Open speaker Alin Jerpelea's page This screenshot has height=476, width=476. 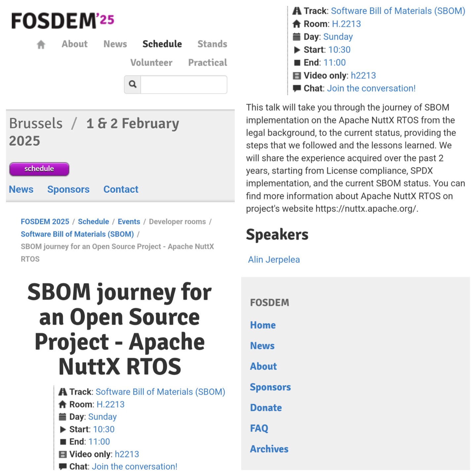pyautogui.click(x=274, y=259)
